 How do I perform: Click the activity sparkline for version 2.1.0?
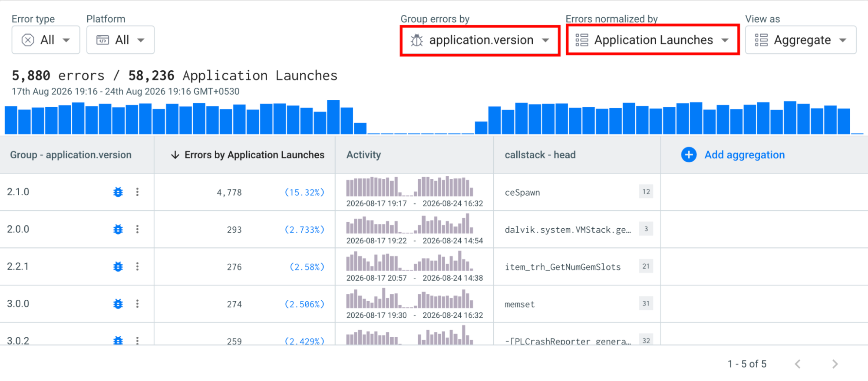[x=409, y=187]
